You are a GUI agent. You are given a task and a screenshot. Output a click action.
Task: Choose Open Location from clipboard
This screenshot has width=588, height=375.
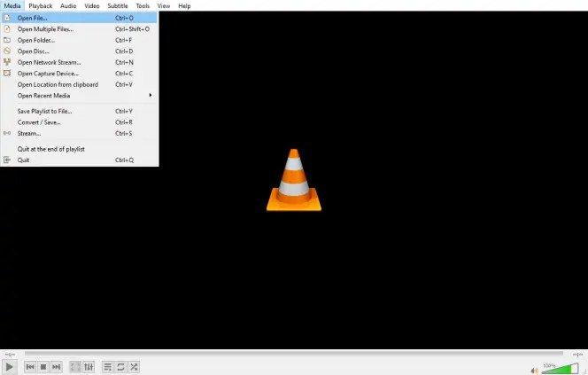point(79,84)
